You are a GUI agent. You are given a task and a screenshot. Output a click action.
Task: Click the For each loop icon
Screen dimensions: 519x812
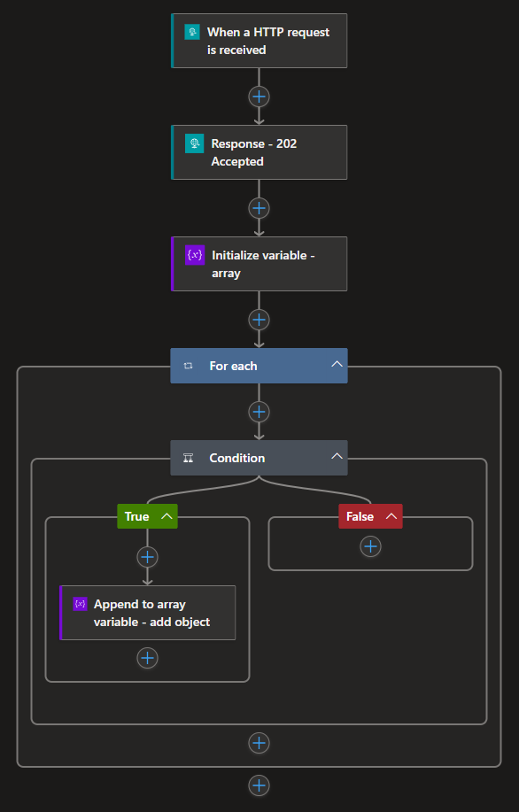point(189,366)
